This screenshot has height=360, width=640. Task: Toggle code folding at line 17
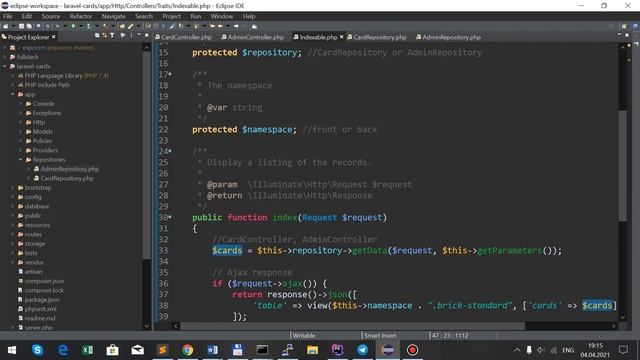pyautogui.click(x=170, y=74)
